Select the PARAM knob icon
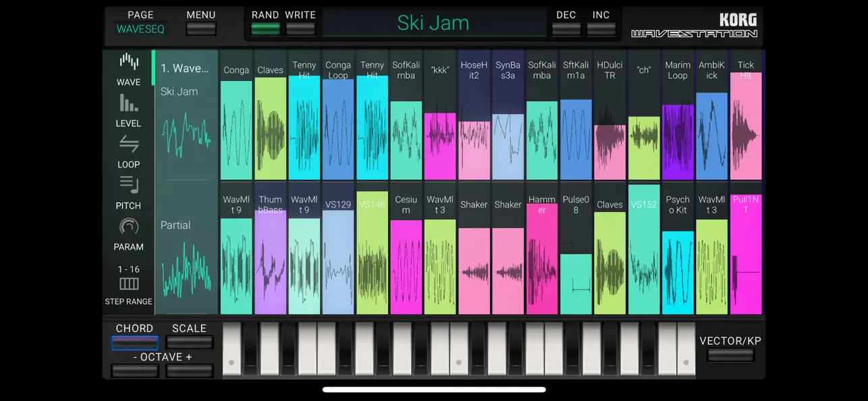 128,226
